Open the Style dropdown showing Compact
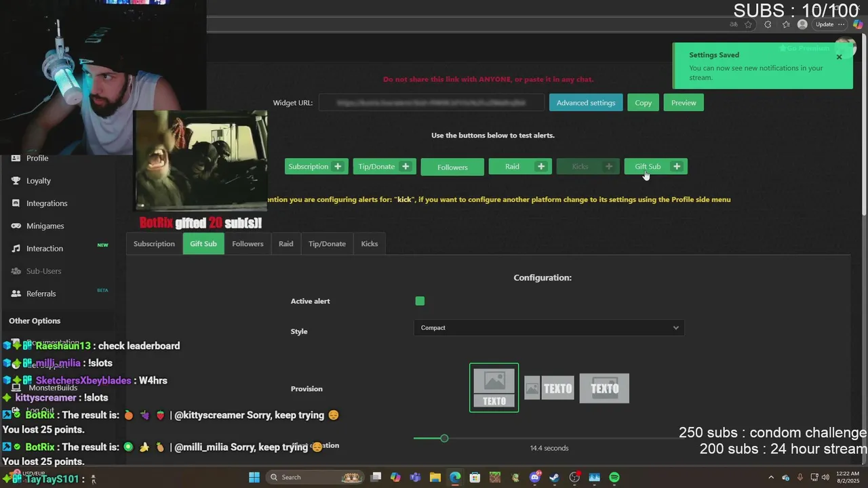Viewport: 868px width, 488px height. [x=549, y=328]
